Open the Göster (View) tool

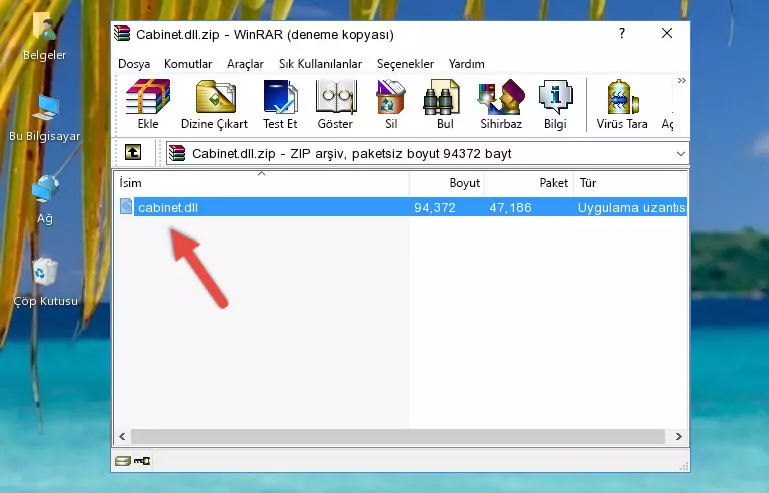click(335, 104)
